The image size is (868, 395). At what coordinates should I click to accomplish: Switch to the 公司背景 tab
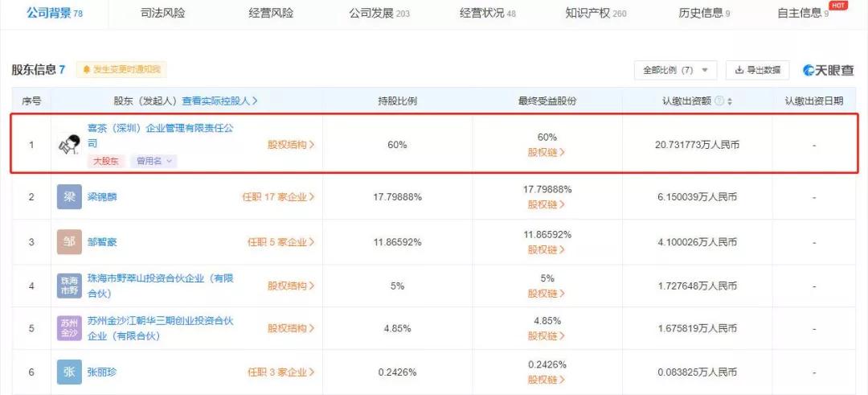point(55,13)
